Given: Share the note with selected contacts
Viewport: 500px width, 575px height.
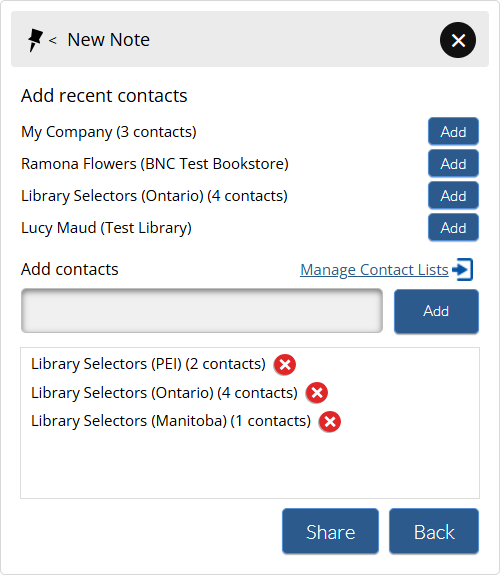Looking at the screenshot, I should [x=330, y=531].
